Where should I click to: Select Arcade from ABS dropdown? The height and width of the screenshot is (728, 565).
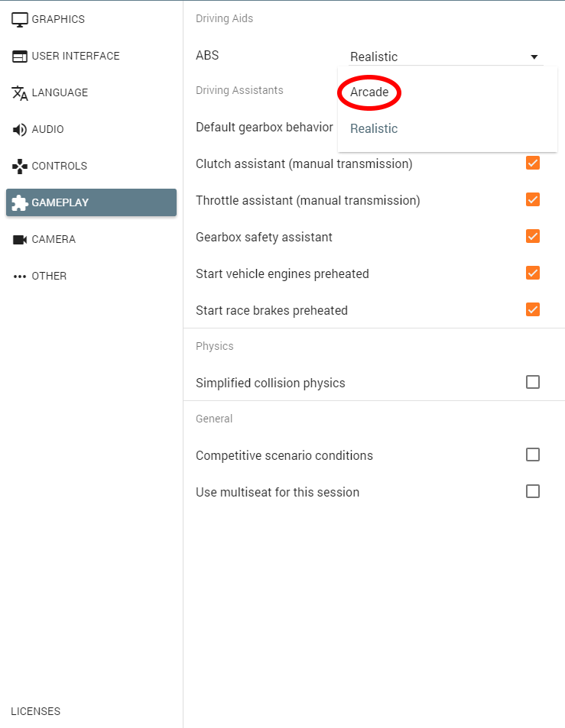coord(369,92)
